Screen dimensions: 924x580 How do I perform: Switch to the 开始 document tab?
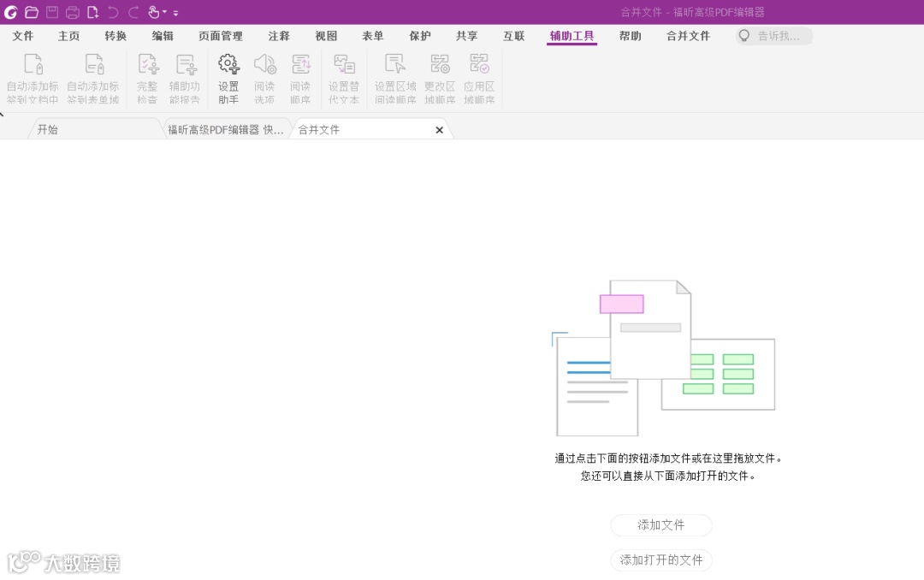[x=94, y=129]
